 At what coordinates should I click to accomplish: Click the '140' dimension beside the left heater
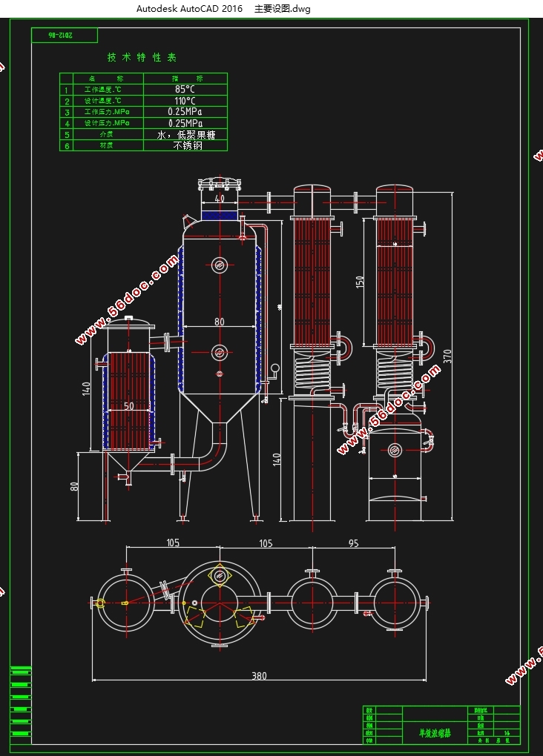[x=86, y=388]
